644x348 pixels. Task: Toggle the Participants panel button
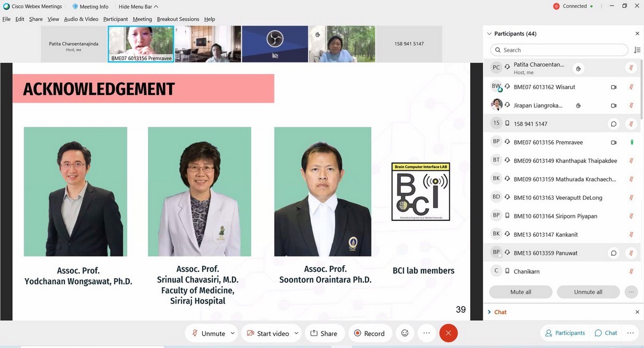click(x=565, y=333)
